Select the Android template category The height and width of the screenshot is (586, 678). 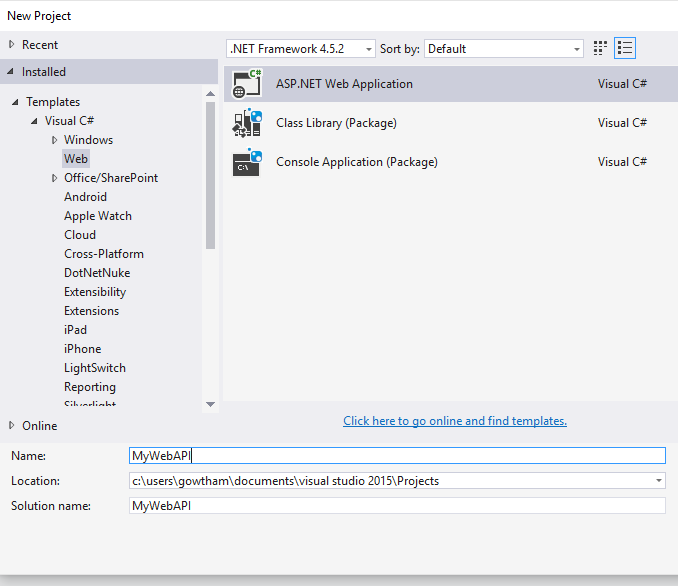pyautogui.click(x=85, y=197)
